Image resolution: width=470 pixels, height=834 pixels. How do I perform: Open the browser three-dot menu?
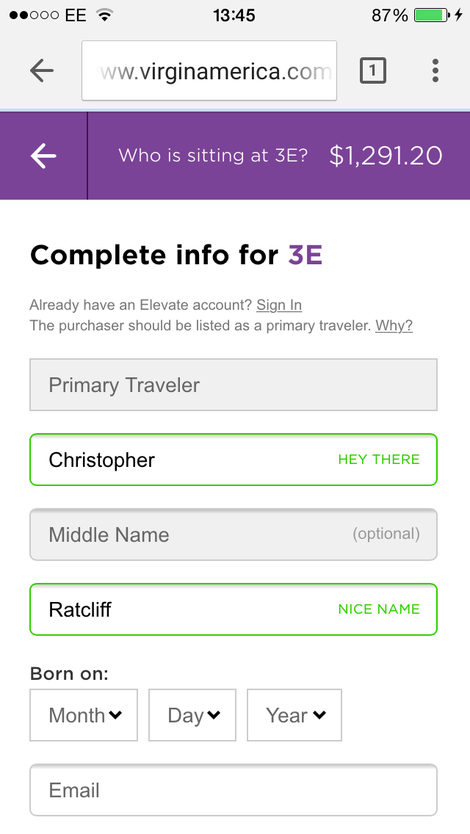coord(435,70)
